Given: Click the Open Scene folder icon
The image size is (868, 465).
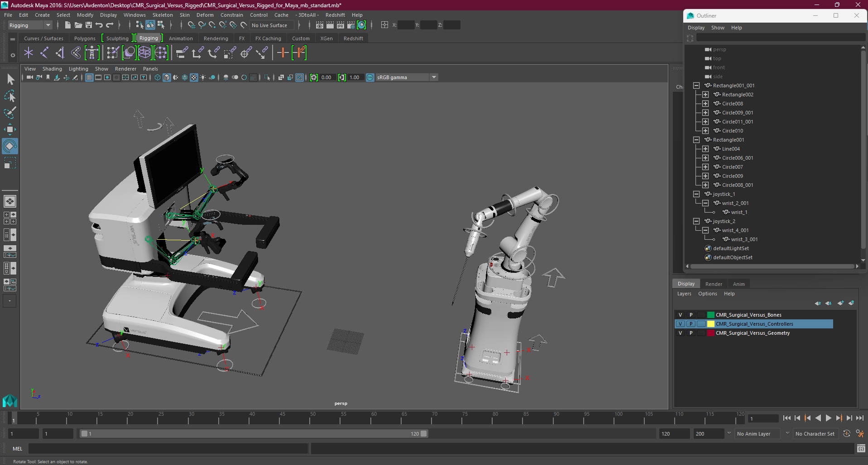Looking at the screenshot, I should pyautogui.click(x=78, y=25).
